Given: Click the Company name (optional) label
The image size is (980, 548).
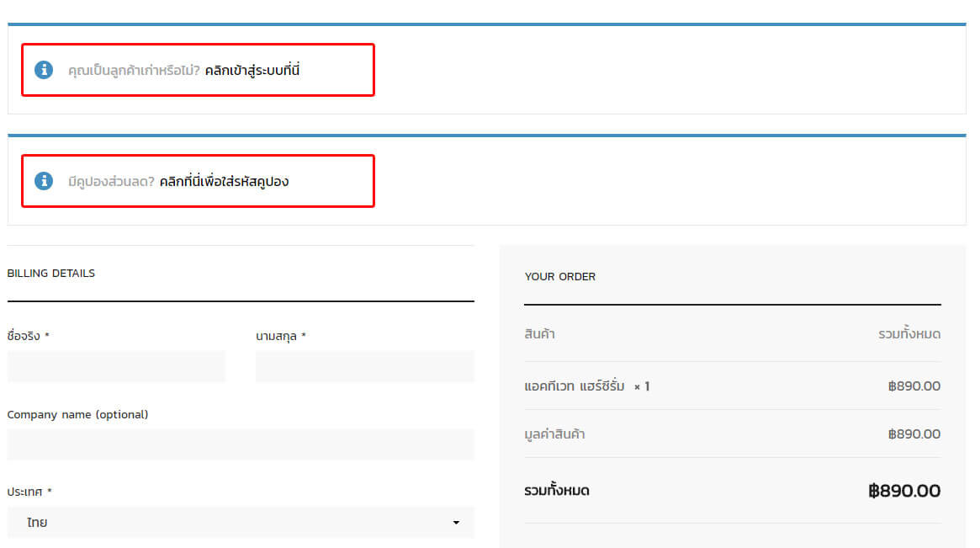Looking at the screenshot, I should [77, 414].
